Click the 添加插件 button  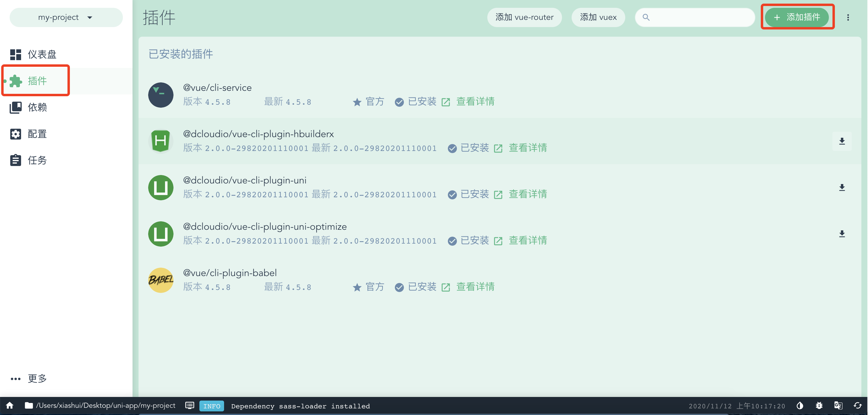click(x=797, y=17)
